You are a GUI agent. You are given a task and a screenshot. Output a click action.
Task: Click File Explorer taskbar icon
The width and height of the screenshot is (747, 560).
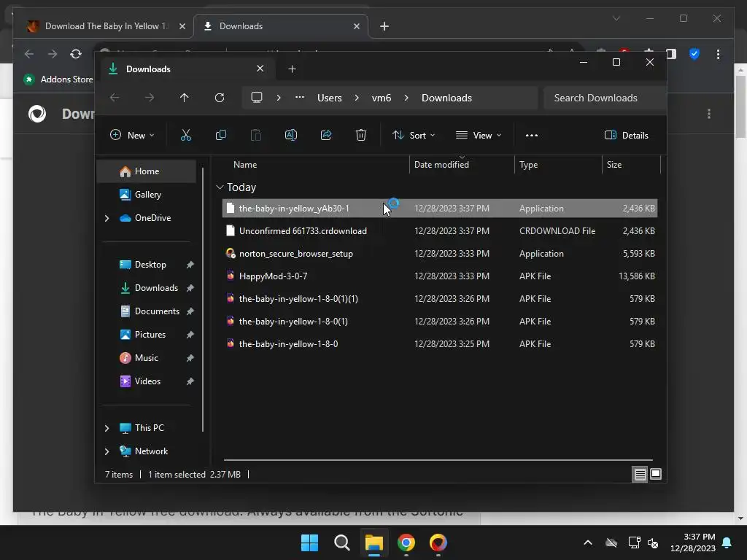point(374,542)
